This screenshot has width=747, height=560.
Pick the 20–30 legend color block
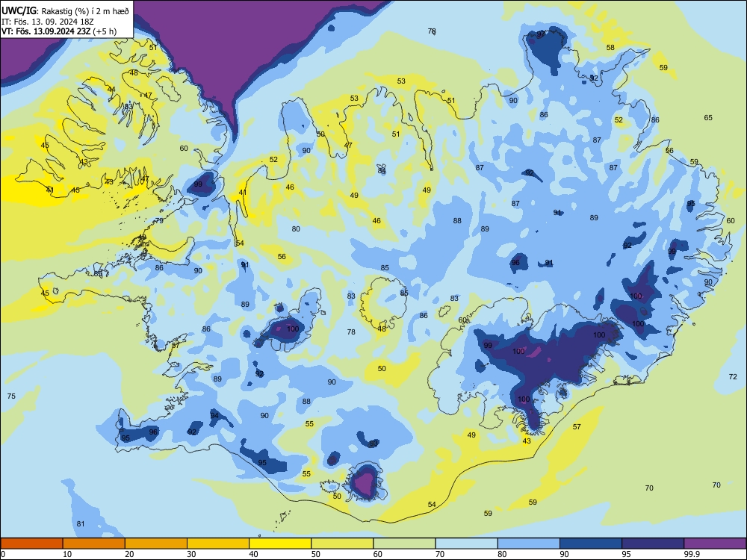(x=156, y=544)
